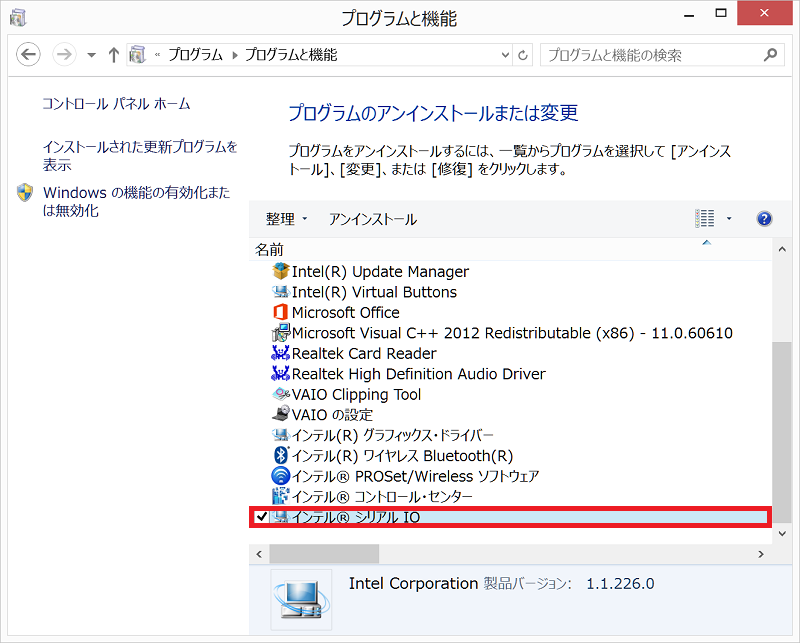This screenshot has width=800, height=643.
Task: Click the VAIO の設定 icon
Action: (280, 413)
